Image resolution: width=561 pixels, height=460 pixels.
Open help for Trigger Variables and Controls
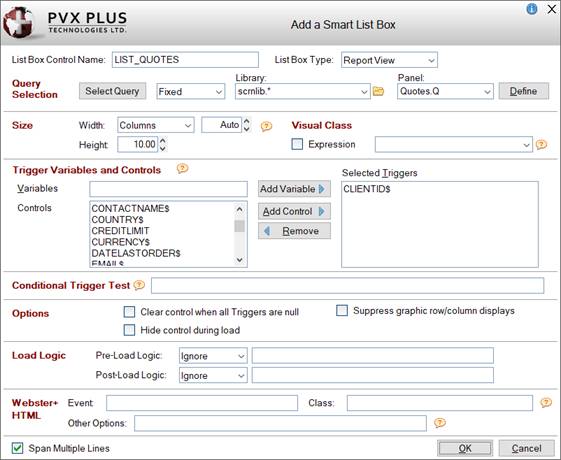point(182,168)
